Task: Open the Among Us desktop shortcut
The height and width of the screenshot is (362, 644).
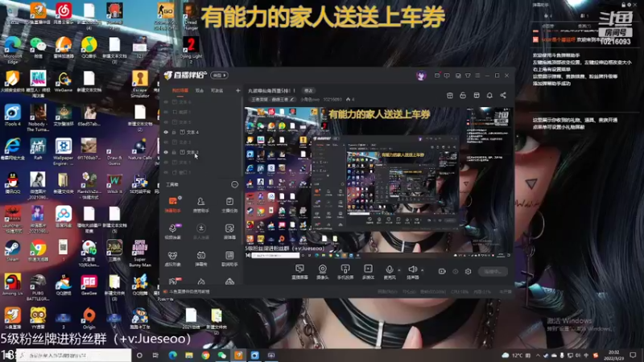Action: (13, 285)
